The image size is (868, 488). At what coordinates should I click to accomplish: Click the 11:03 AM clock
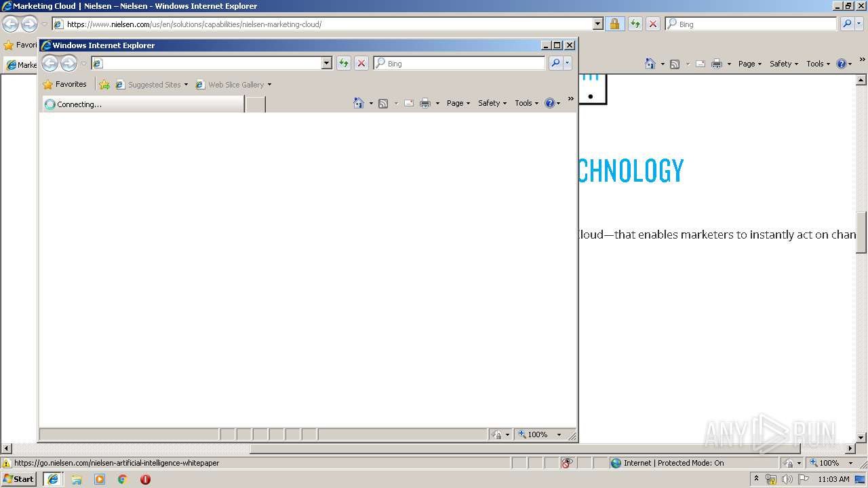point(834,479)
